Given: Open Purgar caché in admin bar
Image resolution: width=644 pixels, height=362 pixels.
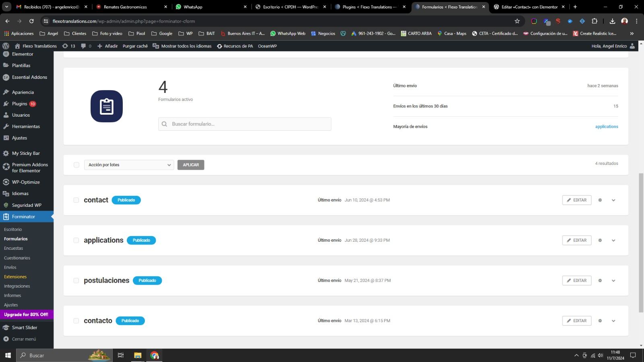Looking at the screenshot, I should coord(135,46).
